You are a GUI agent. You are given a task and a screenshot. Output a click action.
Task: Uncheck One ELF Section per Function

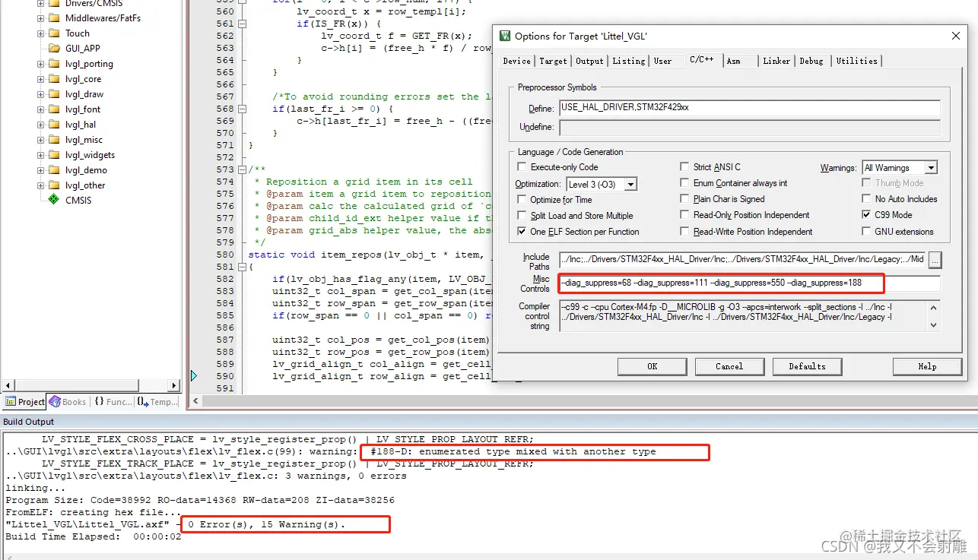(522, 232)
